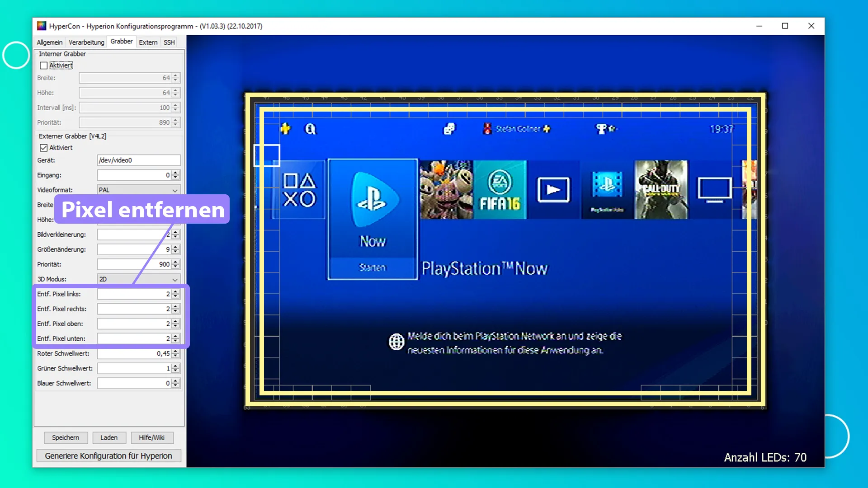The width and height of the screenshot is (868, 488).
Task: Click the Blauer Schwellwert value field
Action: 134,384
